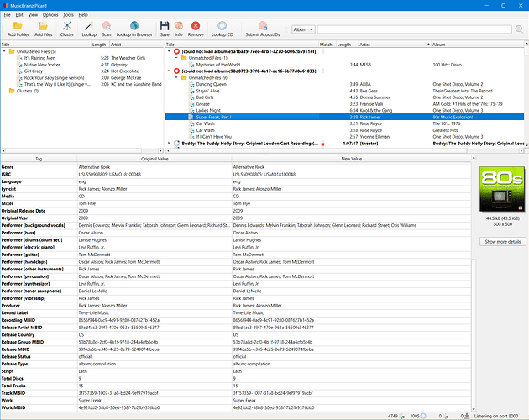This screenshot has height=420, width=529.
Task: Click 'Listening on port 8000' status text
Action: (496, 416)
